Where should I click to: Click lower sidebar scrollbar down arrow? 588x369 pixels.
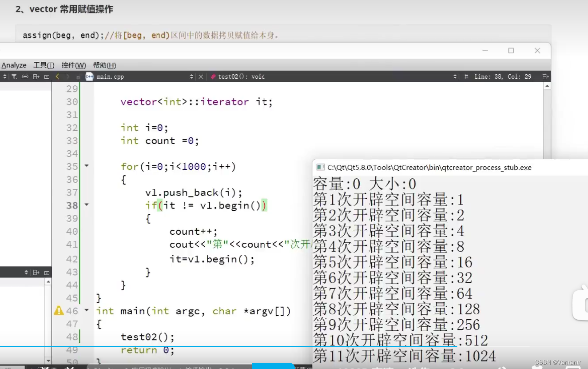click(48, 360)
